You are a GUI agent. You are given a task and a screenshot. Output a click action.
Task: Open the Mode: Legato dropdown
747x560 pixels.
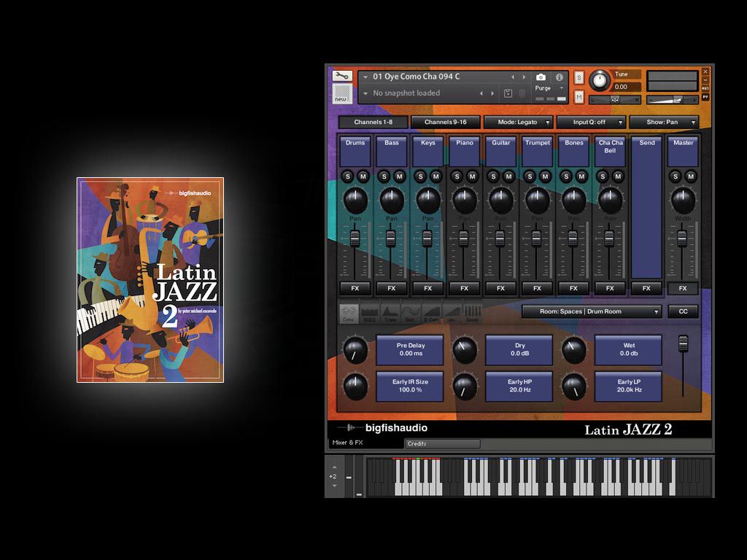coord(519,122)
